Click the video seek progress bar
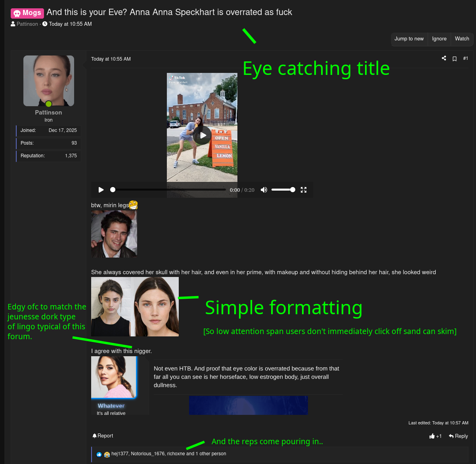Screen dimensions: 476x464 coord(169,190)
